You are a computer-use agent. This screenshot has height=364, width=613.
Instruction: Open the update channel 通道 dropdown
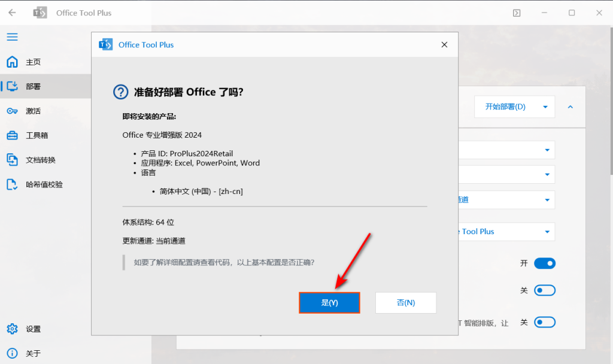506,200
